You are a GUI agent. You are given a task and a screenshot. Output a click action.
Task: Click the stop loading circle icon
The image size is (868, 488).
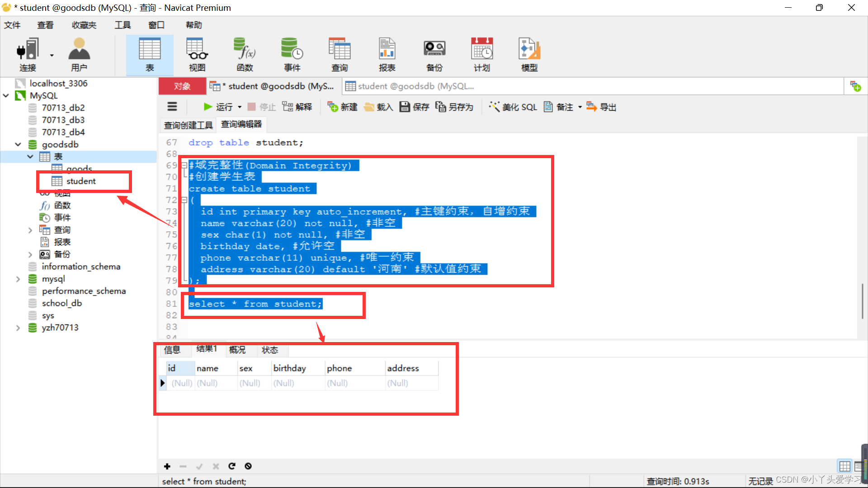tap(248, 466)
